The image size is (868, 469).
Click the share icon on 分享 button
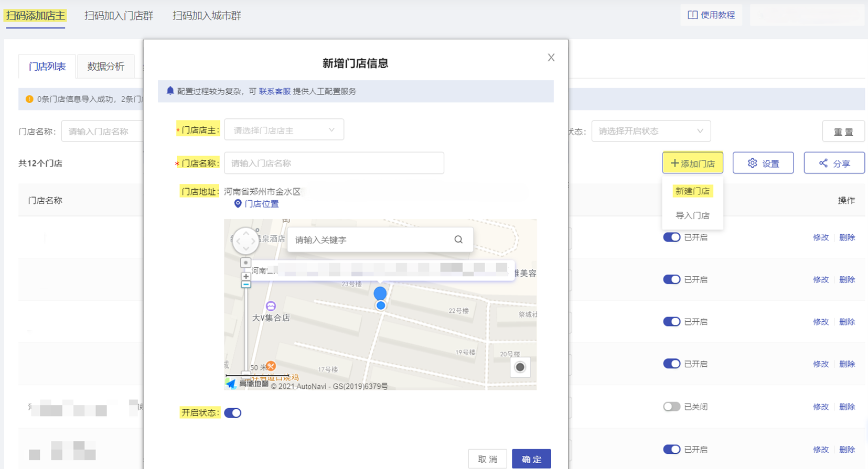823,163
